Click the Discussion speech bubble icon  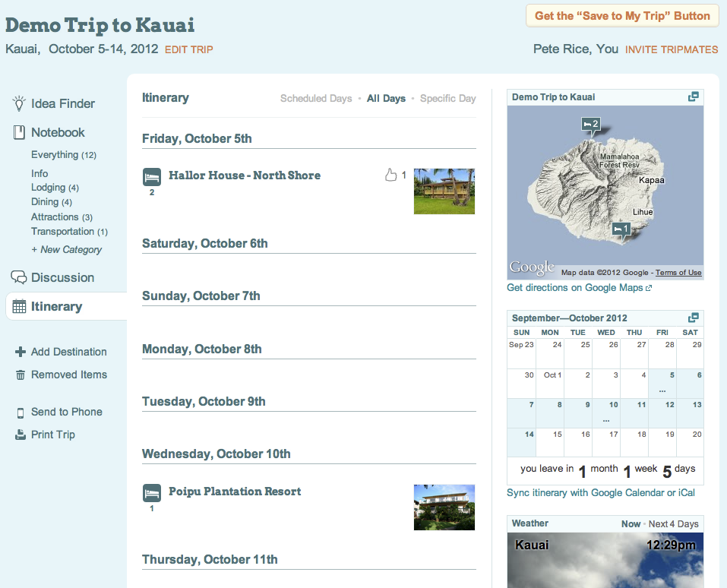(19, 277)
